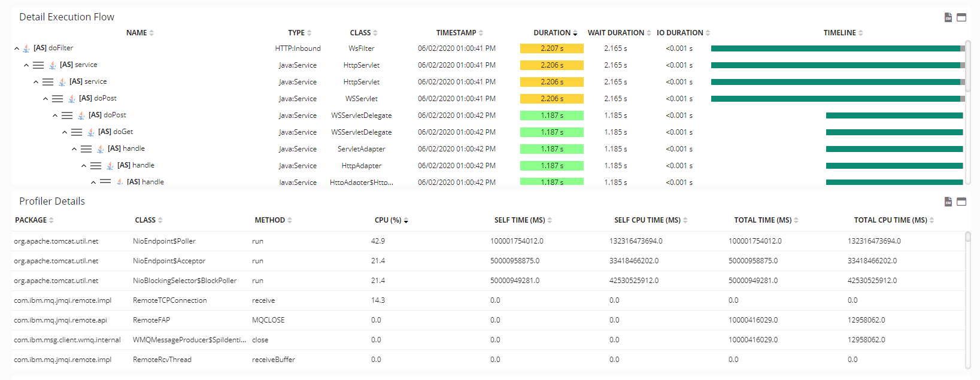Collapse the doGet tree node
Viewport: 980px width, 380px height.
tap(65, 132)
